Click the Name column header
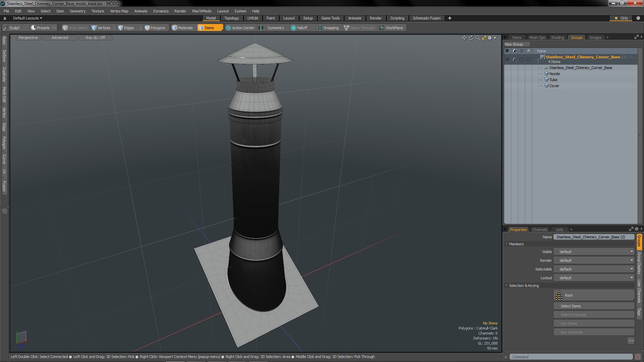 tap(541, 51)
